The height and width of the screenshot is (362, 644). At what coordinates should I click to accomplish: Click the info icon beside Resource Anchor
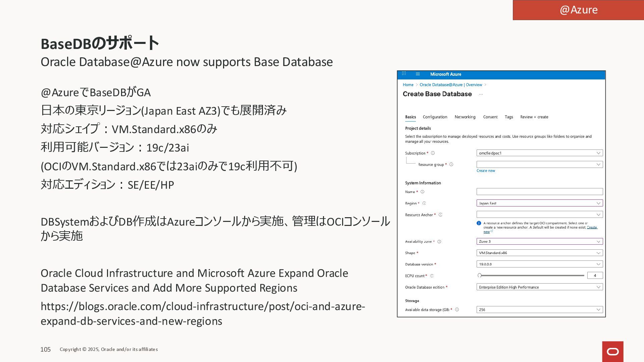point(440,215)
